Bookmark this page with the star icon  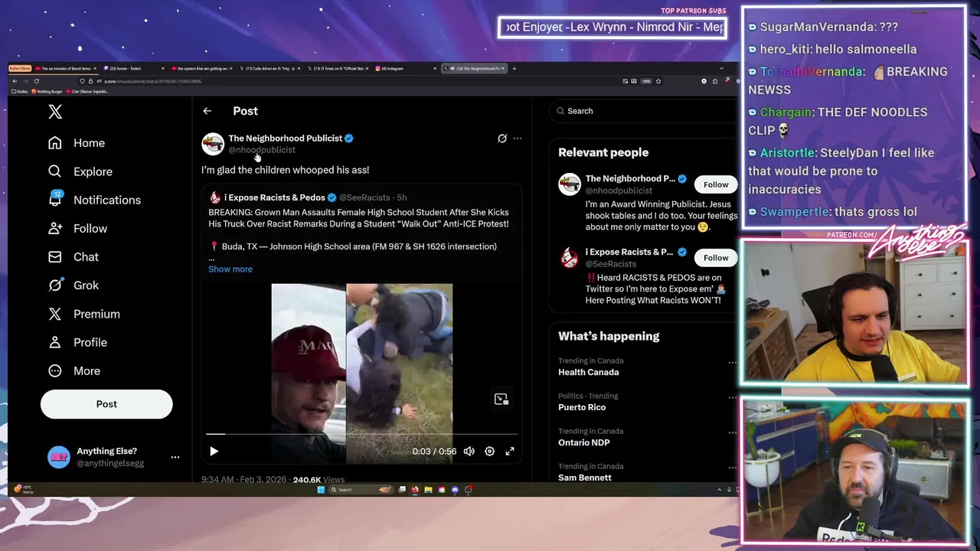[658, 81]
